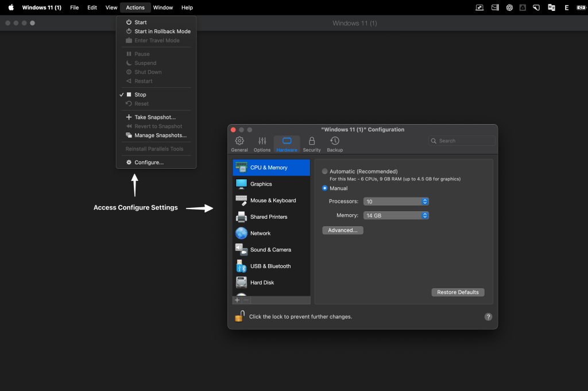Open USB & Bluetooth settings

(x=271, y=266)
